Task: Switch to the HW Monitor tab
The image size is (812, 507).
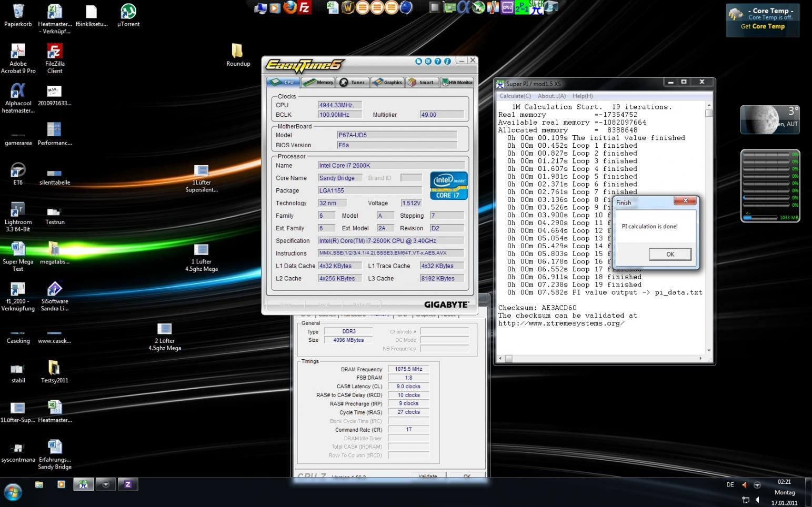Action: [457, 83]
